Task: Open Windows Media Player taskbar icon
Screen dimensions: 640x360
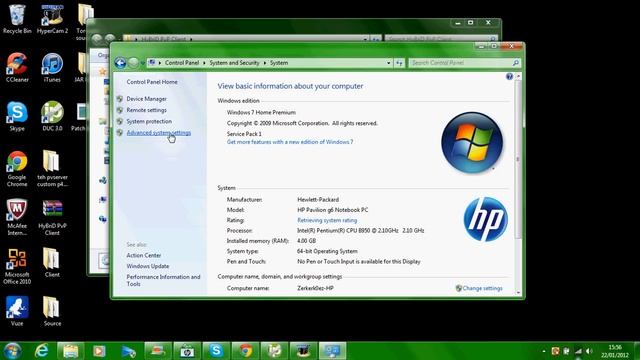Action: tap(99, 351)
